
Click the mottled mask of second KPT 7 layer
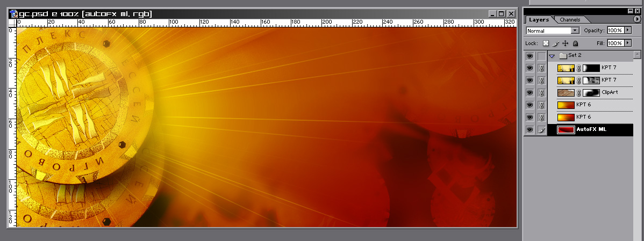pos(591,81)
